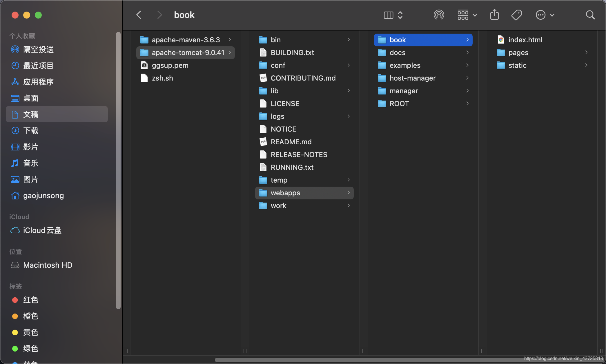Go forward using the forward arrow
The image size is (606, 364).
[x=159, y=15]
